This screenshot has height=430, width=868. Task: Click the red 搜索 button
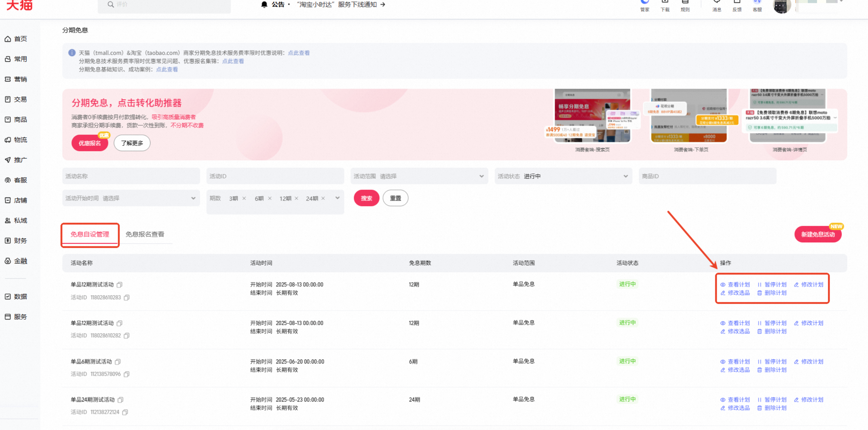(366, 198)
